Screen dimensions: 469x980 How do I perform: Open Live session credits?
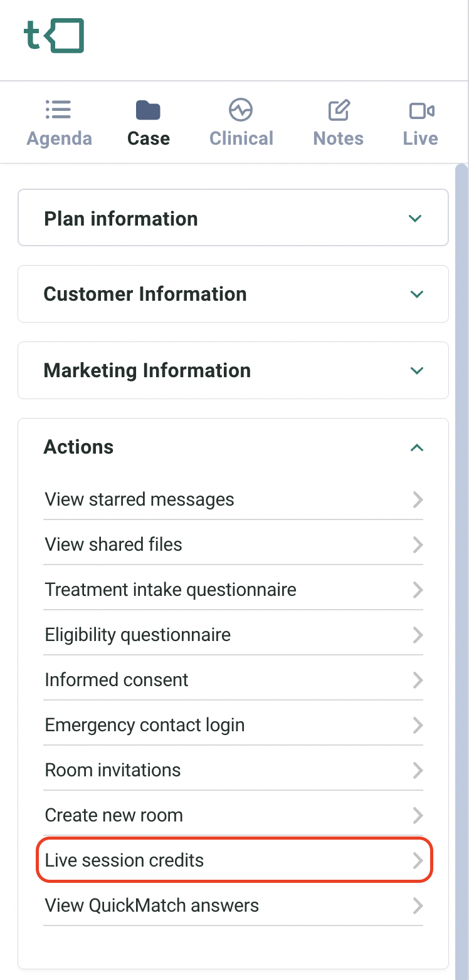pos(234,860)
